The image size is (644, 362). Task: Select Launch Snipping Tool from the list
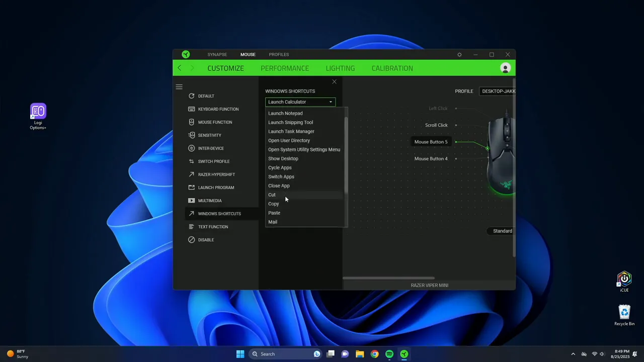(290, 122)
